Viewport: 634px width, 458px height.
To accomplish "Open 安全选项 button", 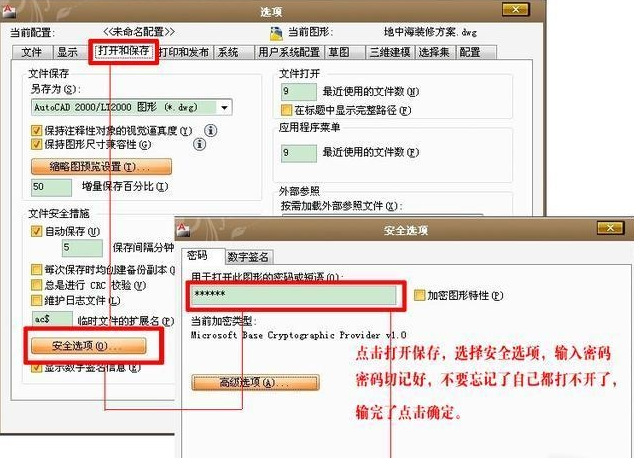I will coord(89,346).
